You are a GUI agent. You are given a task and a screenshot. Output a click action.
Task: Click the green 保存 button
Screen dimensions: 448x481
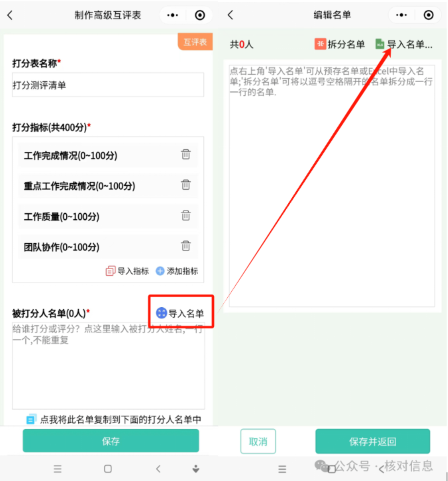click(x=111, y=441)
